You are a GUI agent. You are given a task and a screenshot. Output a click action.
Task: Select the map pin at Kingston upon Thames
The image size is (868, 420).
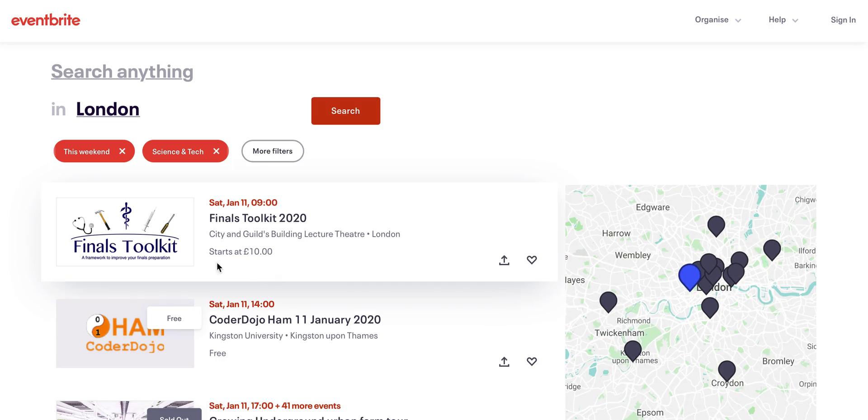[633, 350]
